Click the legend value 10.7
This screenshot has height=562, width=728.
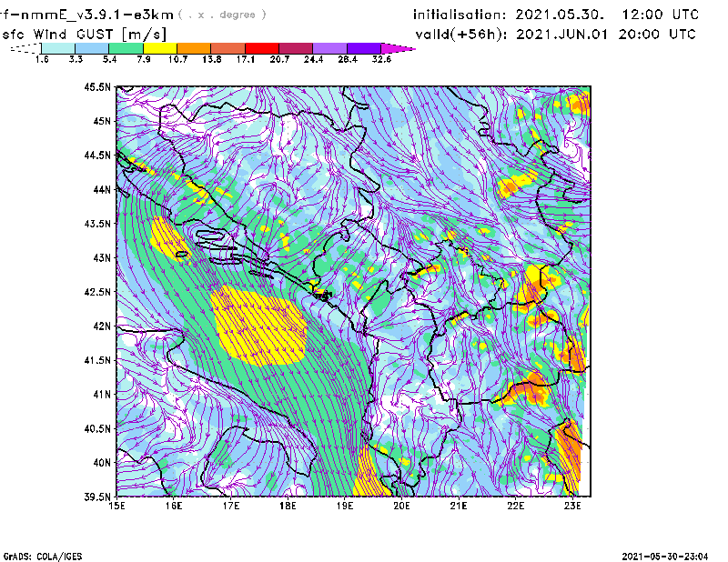[177, 59]
